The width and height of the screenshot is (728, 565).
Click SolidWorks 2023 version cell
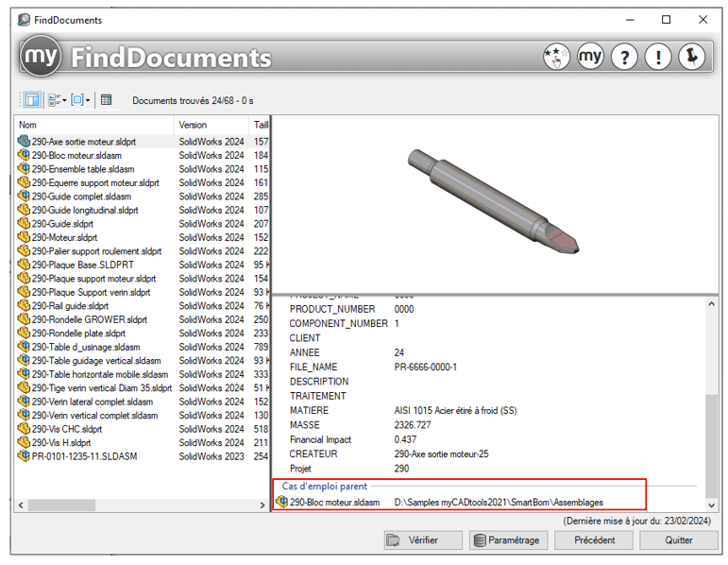pyautogui.click(x=212, y=456)
